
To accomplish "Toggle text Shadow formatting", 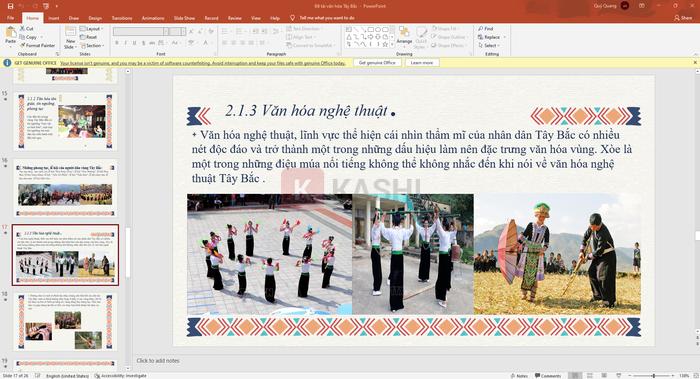I will click(143, 43).
